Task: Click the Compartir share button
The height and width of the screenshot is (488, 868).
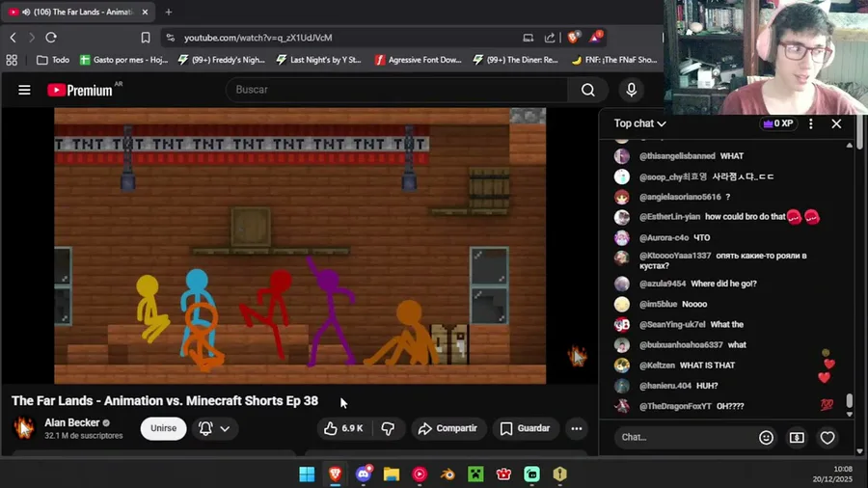Action: click(448, 428)
